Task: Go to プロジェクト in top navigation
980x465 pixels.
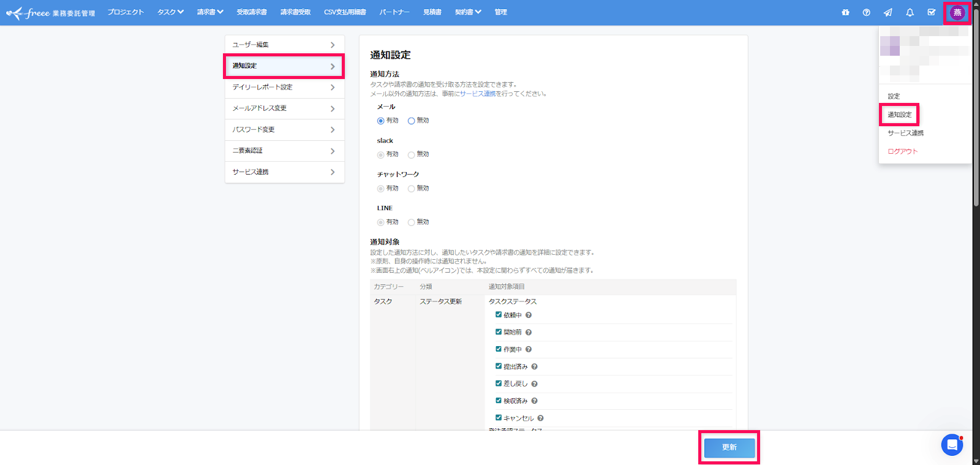Action: point(126,12)
